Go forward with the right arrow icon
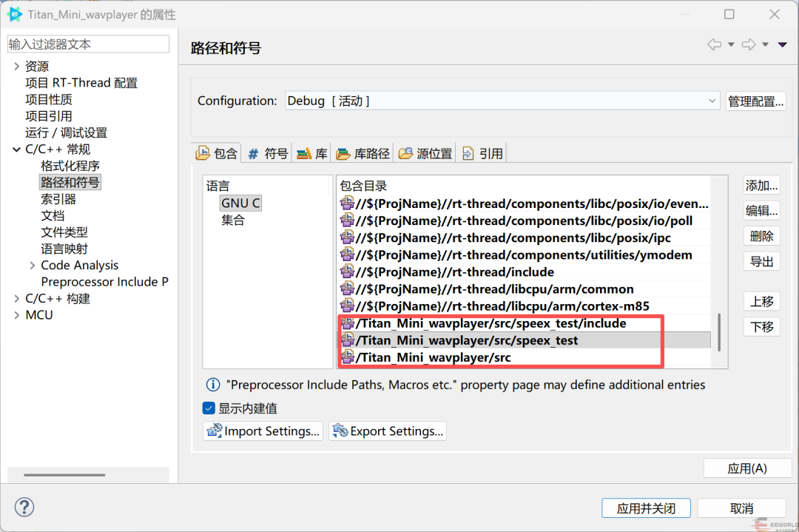This screenshot has width=799, height=532. (x=749, y=45)
